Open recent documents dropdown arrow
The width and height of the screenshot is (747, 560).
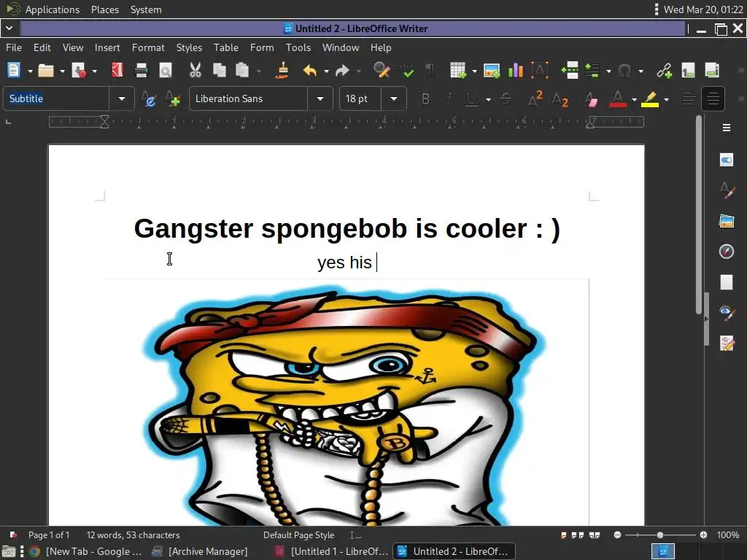point(63,71)
